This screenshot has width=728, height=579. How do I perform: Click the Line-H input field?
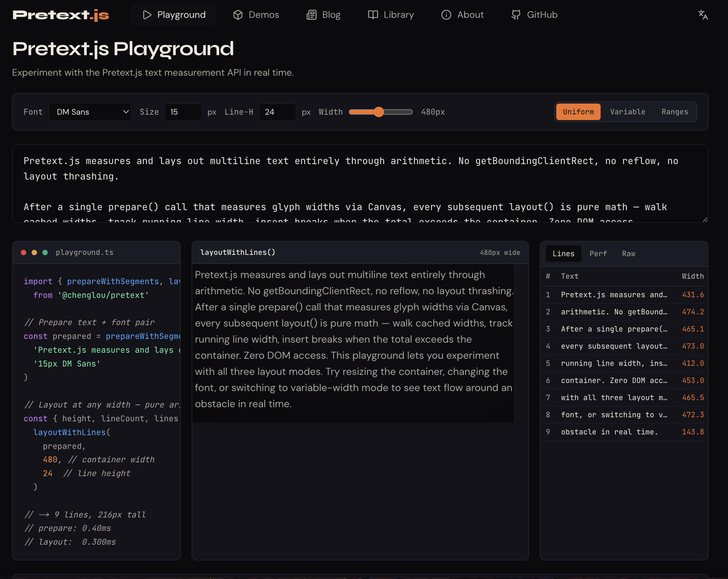pyautogui.click(x=277, y=112)
